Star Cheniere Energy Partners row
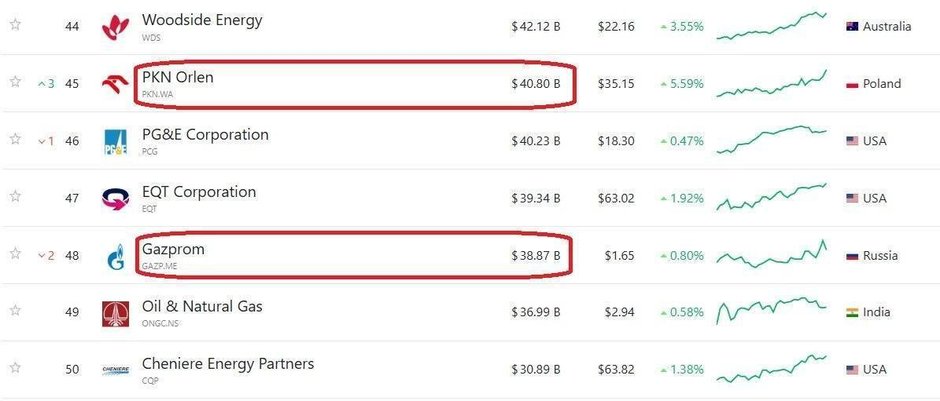This screenshot has height=401, width=940. [15, 368]
